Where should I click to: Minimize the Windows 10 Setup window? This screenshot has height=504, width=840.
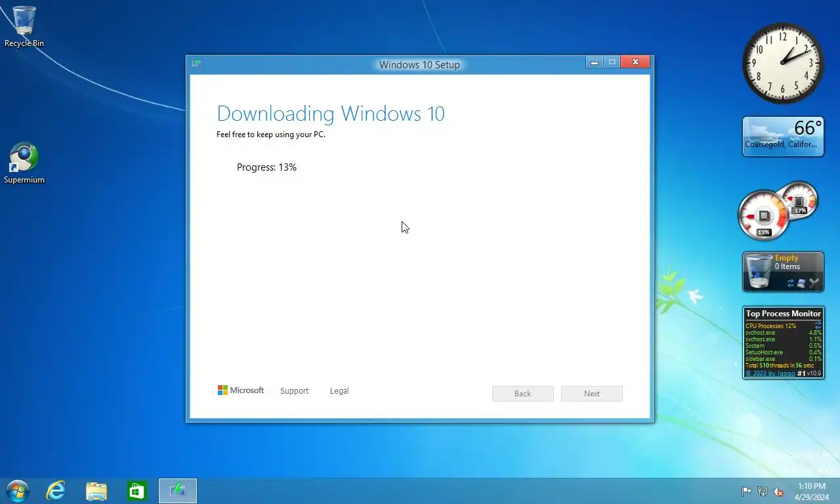tap(595, 62)
